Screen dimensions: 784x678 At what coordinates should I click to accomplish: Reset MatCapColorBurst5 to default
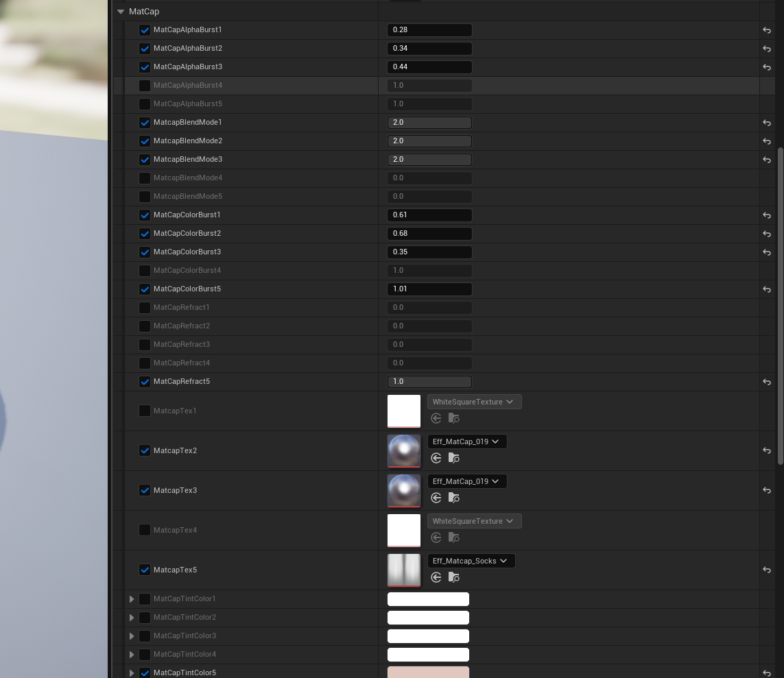tap(767, 289)
